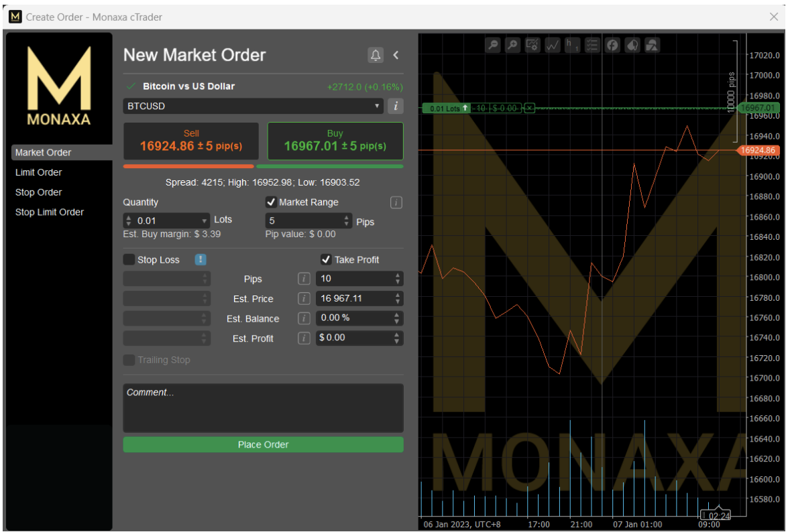Remove the order line using its X button
The height and width of the screenshot is (532, 790).
(x=529, y=108)
